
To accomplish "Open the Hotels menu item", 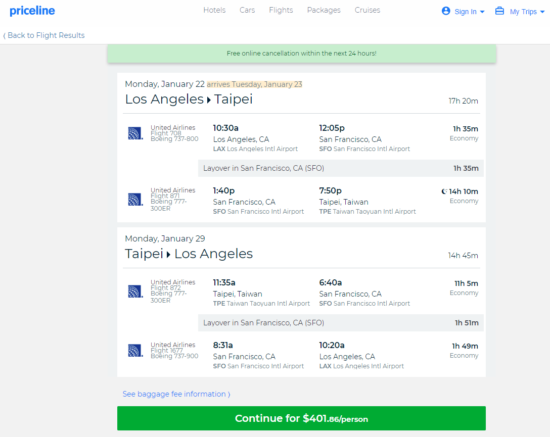I will coord(214,10).
